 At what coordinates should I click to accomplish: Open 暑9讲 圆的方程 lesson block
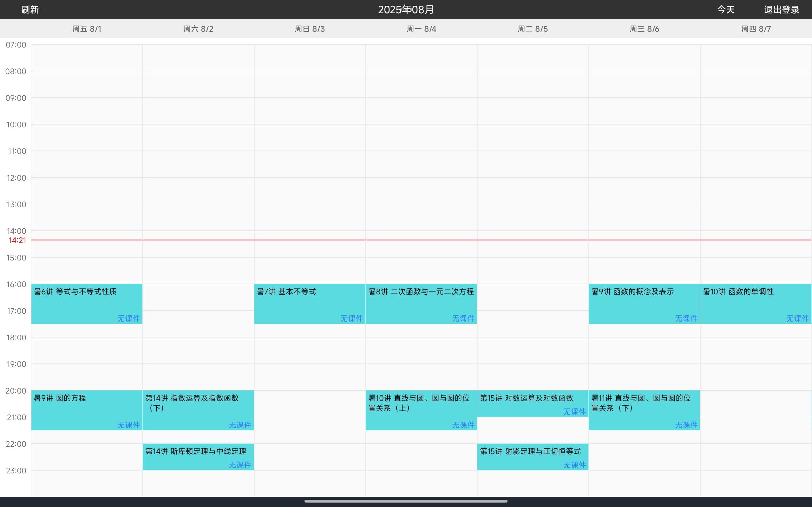pyautogui.click(x=60, y=398)
